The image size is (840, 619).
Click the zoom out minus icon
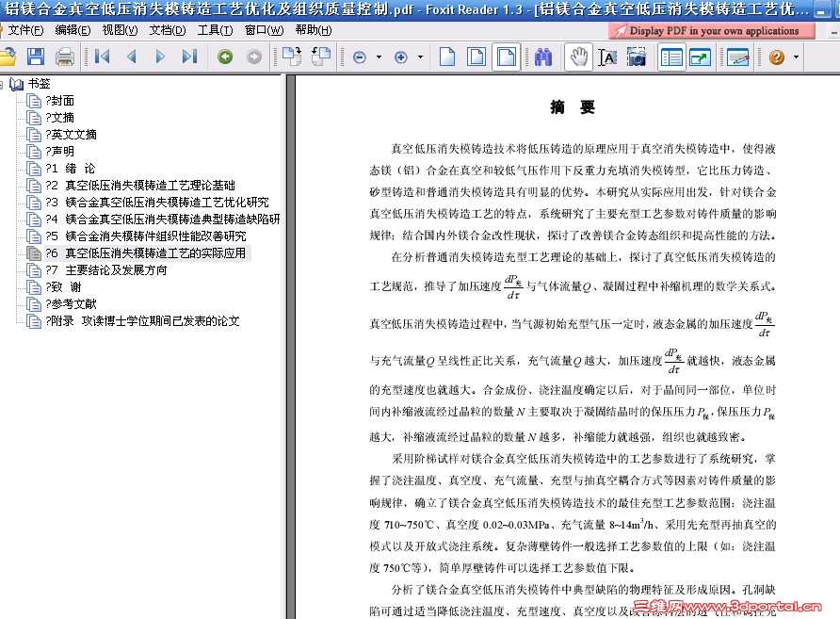[360, 57]
